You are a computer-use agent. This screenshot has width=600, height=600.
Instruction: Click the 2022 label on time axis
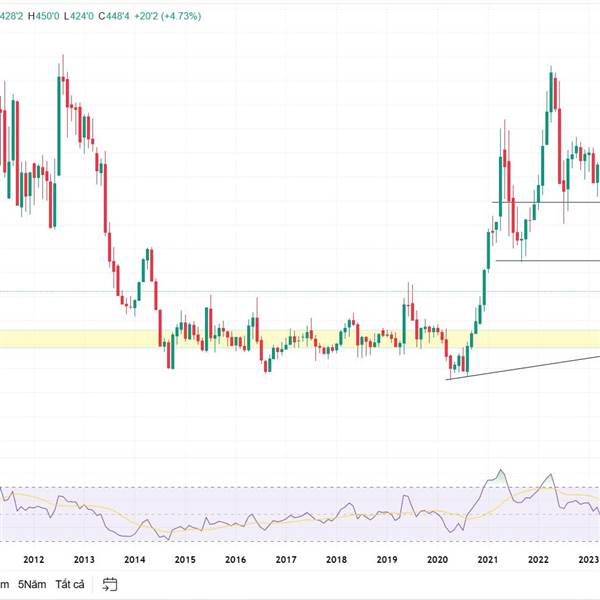pos(538,559)
